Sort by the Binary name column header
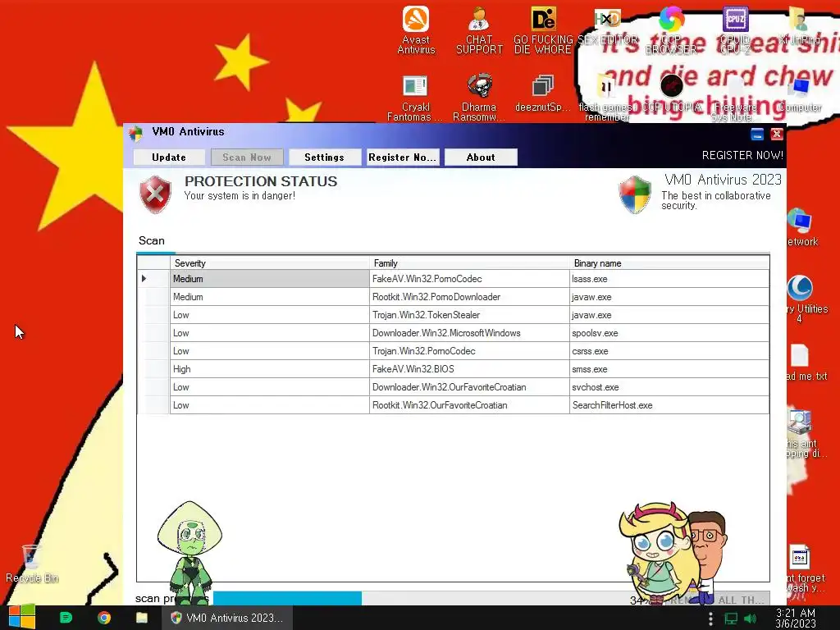 [x=669, y=263]
